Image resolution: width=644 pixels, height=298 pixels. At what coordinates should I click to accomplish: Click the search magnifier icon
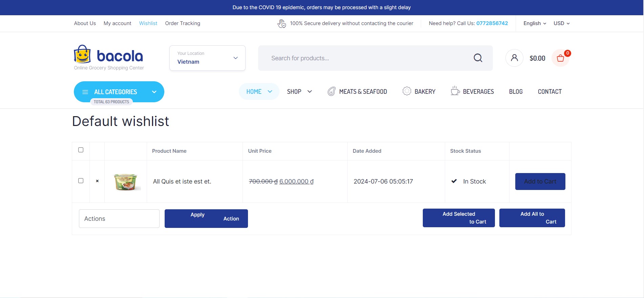coord(478,58)
